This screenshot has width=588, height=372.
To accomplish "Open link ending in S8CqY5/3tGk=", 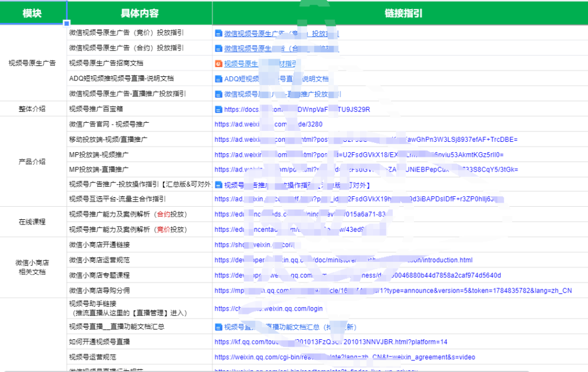I will (366, 169).
